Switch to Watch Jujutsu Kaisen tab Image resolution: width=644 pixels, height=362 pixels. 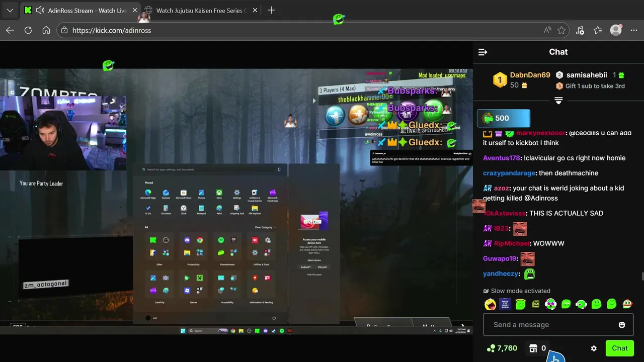coord(201,10)
